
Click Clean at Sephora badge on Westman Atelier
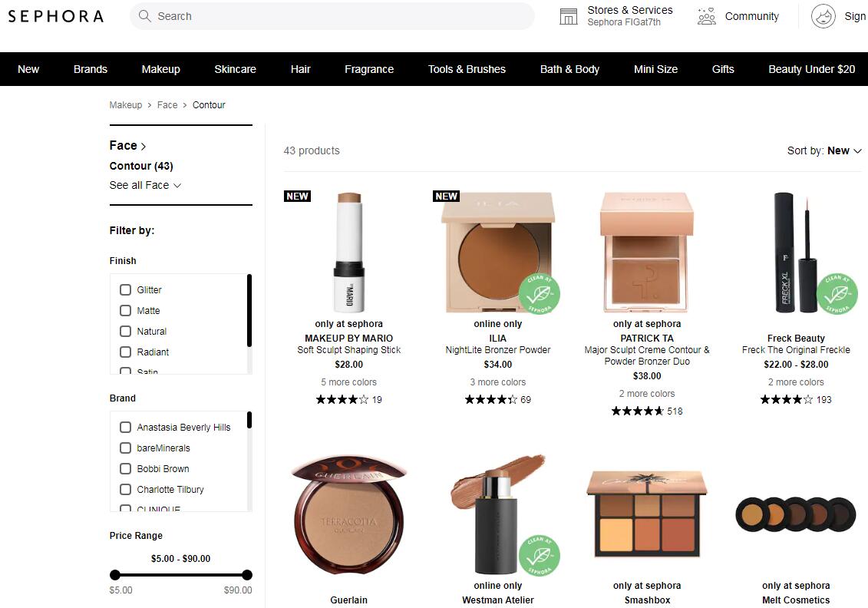[540, 555]
